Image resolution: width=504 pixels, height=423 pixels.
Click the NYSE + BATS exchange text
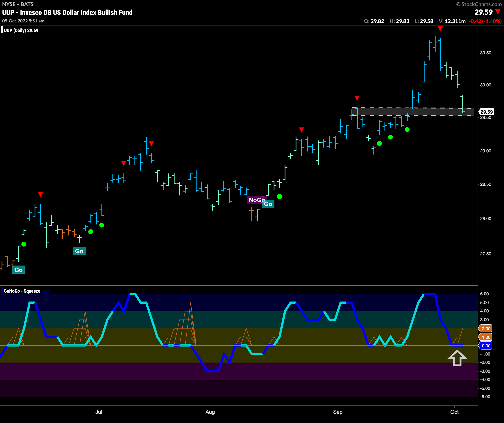click(18, 4)
